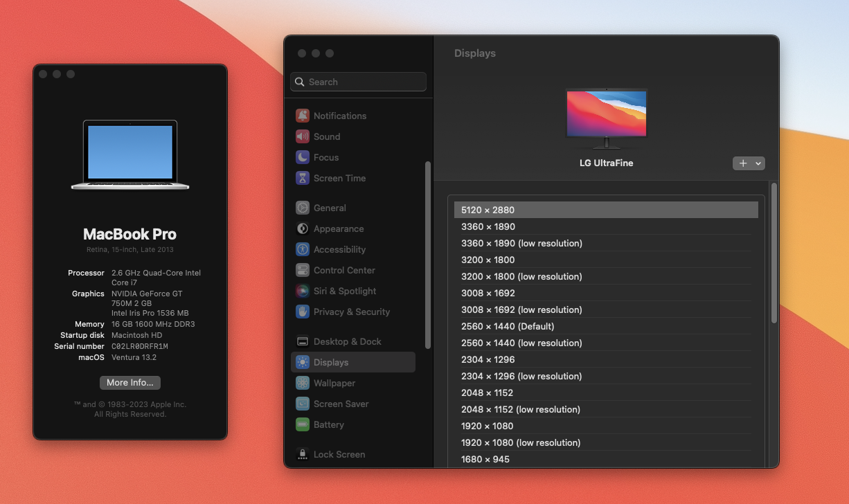Click the Displays sun icon

click(x=303, y=362)
